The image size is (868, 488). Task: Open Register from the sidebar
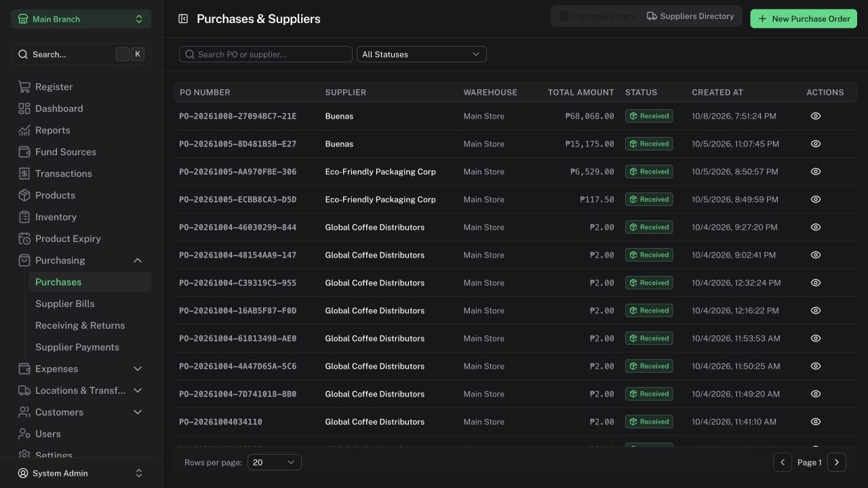click(81, 87)
